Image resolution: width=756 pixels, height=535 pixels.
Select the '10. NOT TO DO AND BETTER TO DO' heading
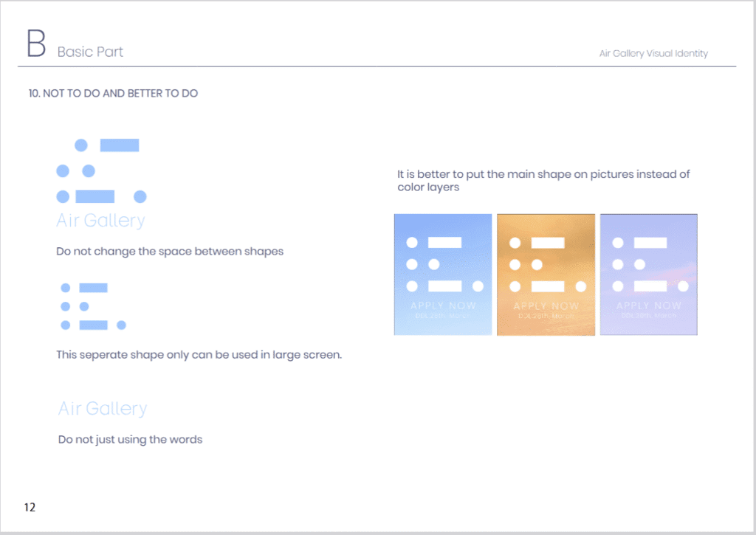coord(113,94)
